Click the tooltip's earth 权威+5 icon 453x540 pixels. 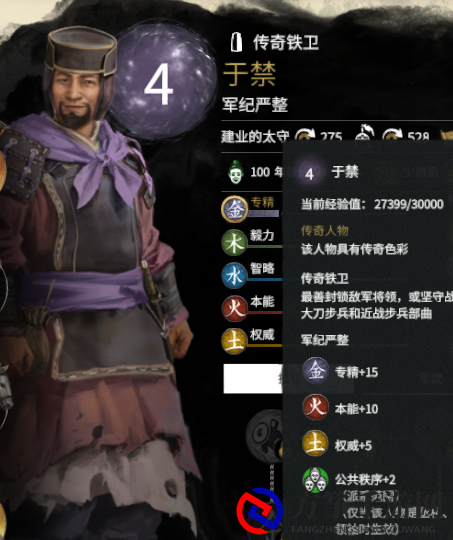tap(315, 444)
